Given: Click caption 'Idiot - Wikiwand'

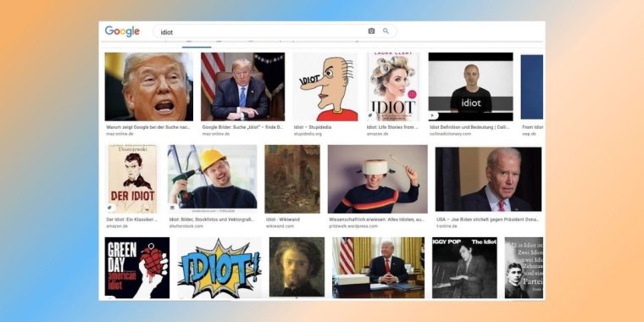Looking at the screenshot, I should (x=282, y=219).
